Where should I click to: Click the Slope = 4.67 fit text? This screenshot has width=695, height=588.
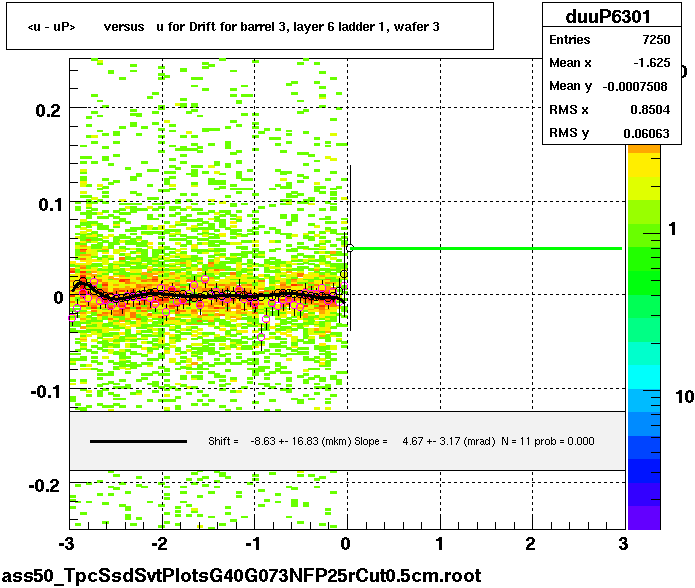click(425, 441)
